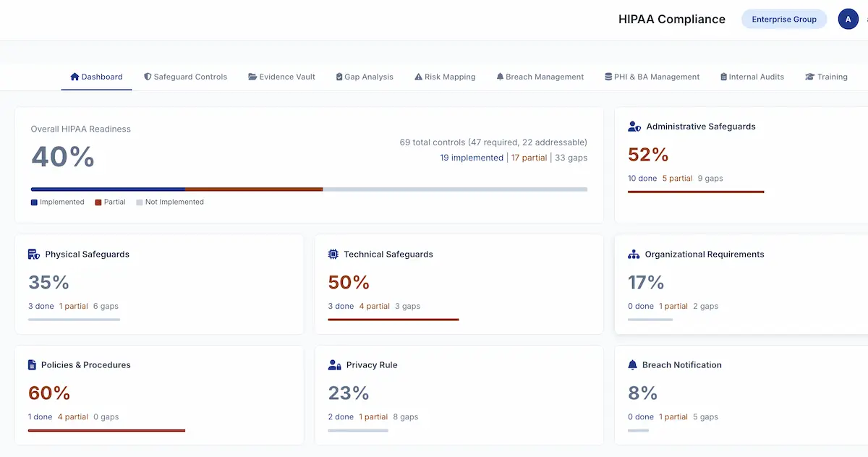This screenshot has width=868, height=457.
Task: Select the Policies & Procedures document icon
Action: (x=33, y=364)
